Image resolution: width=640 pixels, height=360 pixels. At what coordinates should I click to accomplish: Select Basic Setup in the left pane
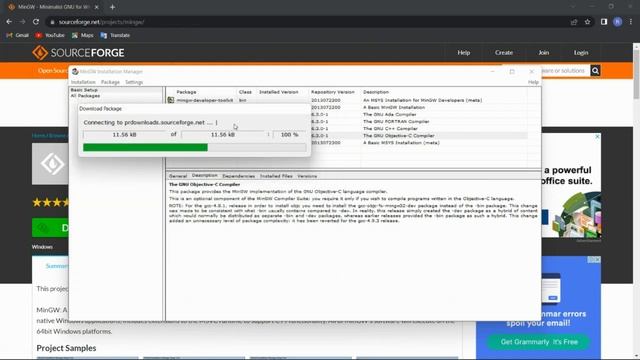click(x=84, y=90)
